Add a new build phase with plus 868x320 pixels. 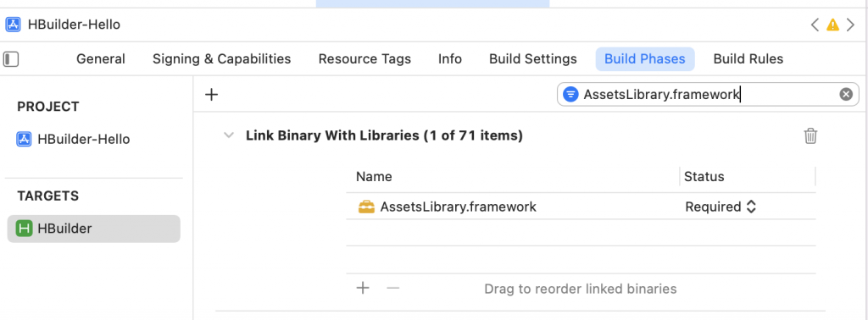[x=211, y=95]
